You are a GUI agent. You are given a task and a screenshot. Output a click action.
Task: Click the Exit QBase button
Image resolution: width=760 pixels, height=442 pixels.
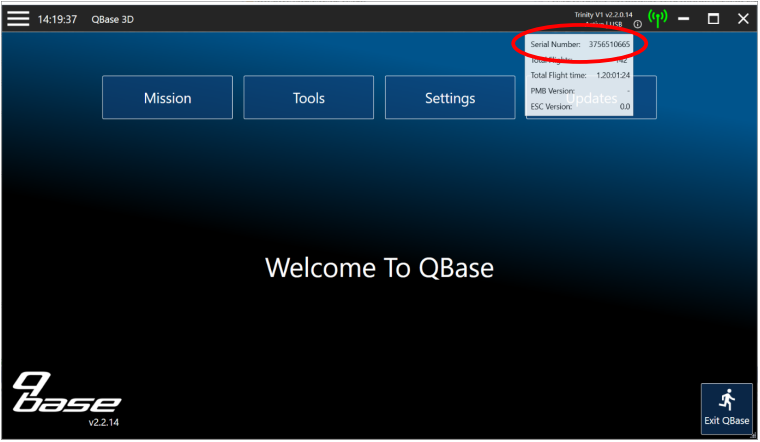pyautogui.click(x=727, y=409)
